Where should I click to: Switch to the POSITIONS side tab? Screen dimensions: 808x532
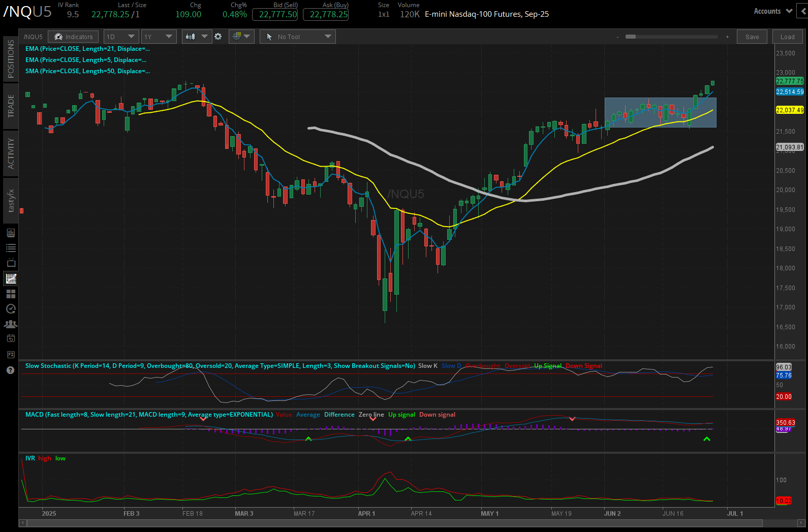11,58
